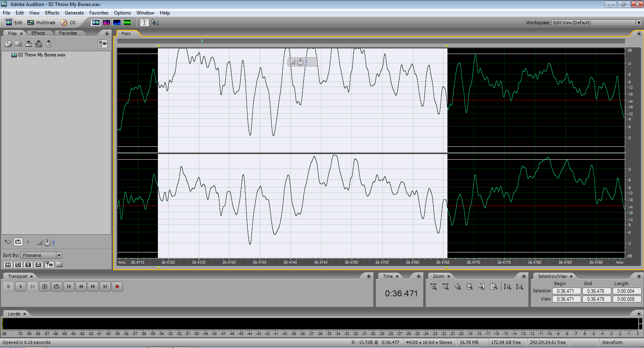Viewport: 644px width, 348px height.
Task: Select 02 Throw My Bones.wav file
Action: tap(41, 55)
